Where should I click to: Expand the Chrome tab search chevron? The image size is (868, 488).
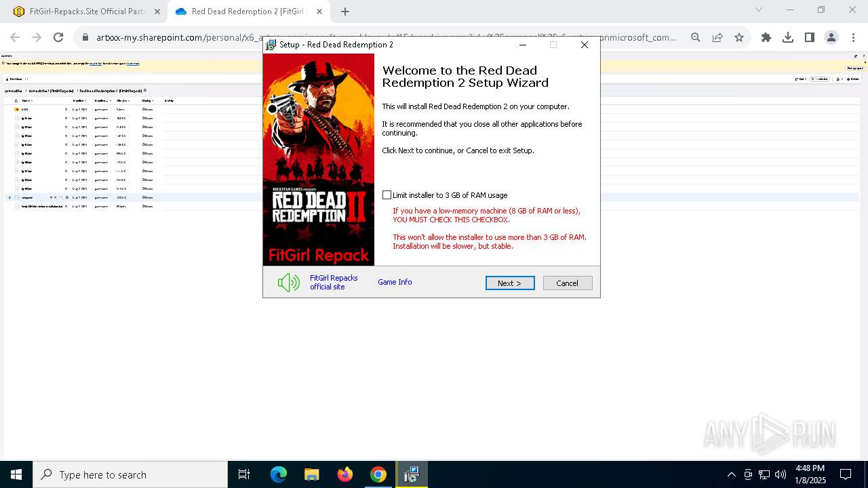coord(759,9)
